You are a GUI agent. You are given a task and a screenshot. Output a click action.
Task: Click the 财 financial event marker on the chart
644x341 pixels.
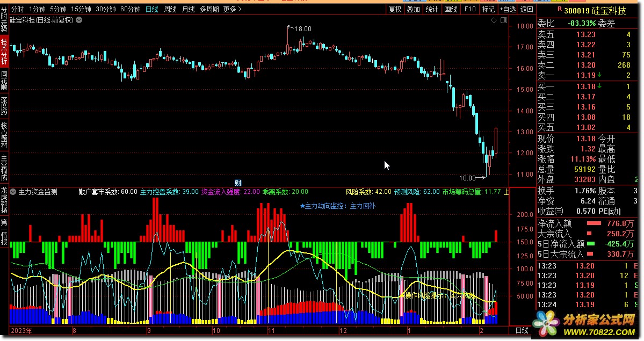coord(238,183)
